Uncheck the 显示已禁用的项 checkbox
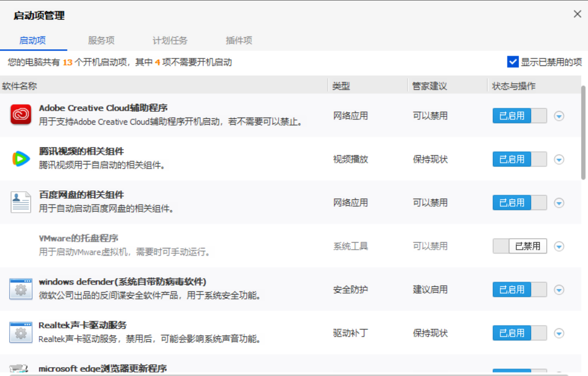The image size is (588, 376). (x=513, y=62)
